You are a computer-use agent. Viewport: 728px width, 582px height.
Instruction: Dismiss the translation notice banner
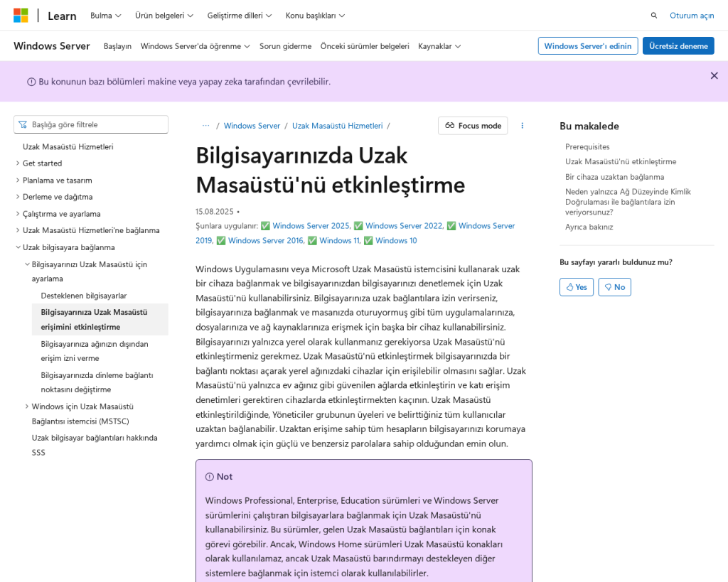pyautogui.click(x=714, y=75)
